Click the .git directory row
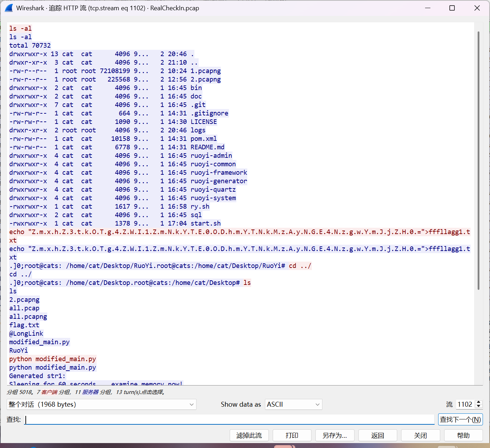The image size is (490, 448). coord(108,104)
